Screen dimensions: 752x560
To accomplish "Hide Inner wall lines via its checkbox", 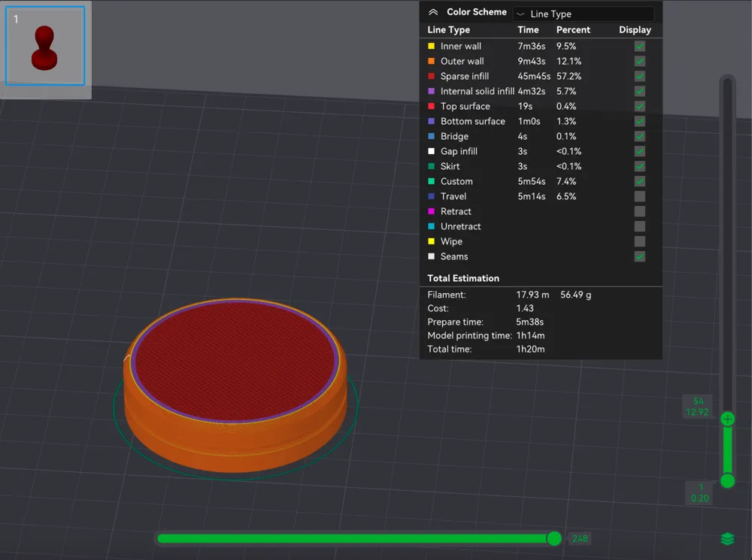I will [639, 46].
